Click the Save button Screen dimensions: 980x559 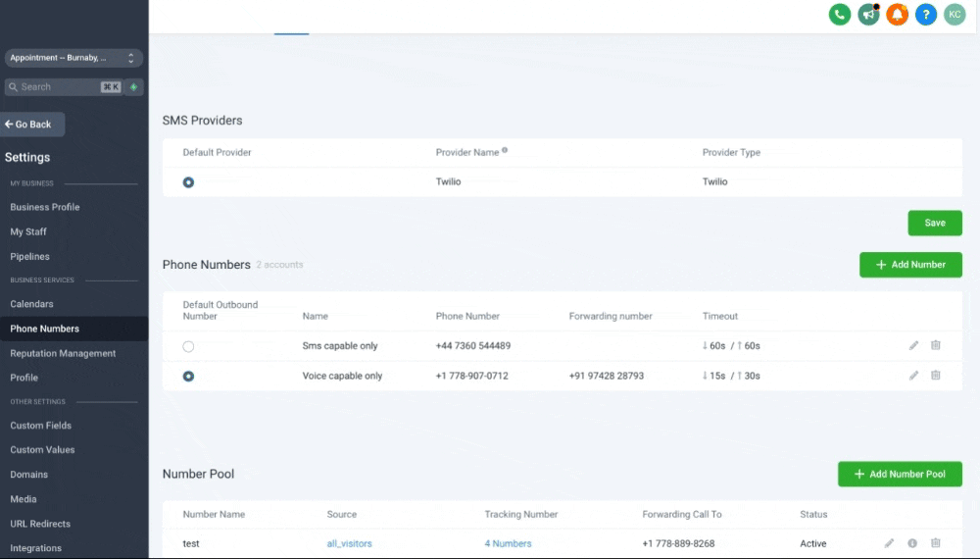coord(935,223)
